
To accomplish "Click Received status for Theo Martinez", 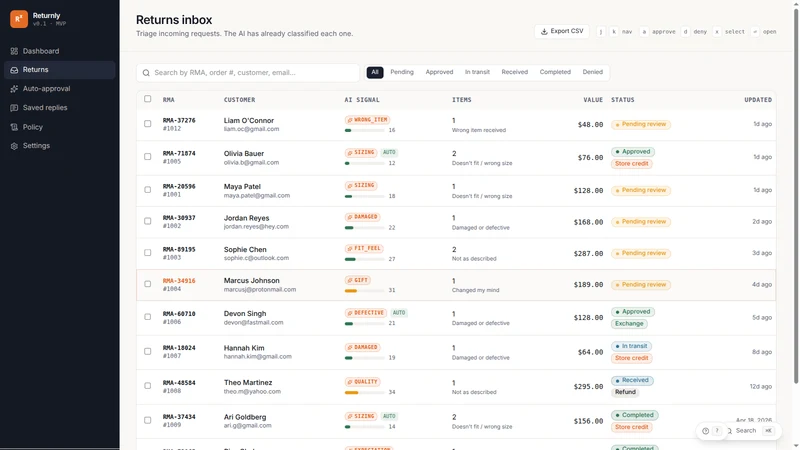I will (632, 381).
